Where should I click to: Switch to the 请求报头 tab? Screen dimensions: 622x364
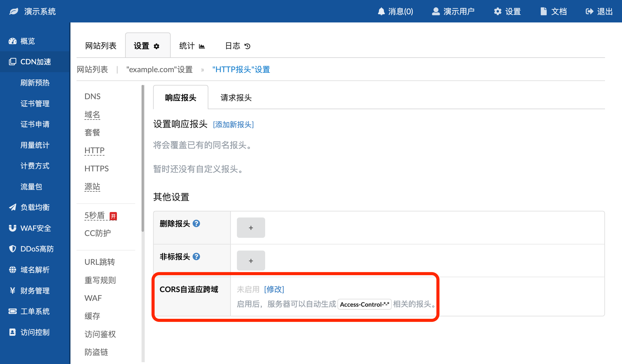click(x=236, y=98)
